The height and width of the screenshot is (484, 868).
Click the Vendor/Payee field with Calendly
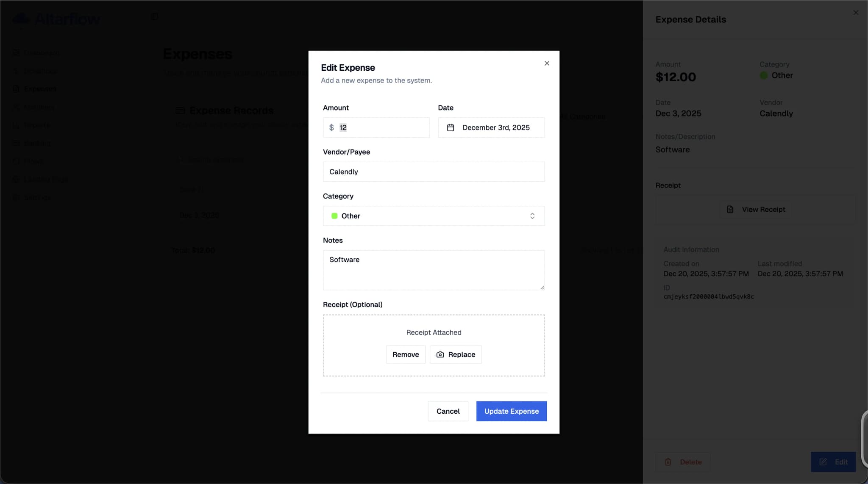pos(434,172)
